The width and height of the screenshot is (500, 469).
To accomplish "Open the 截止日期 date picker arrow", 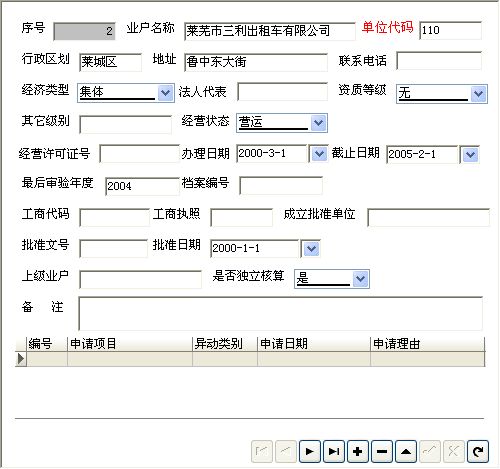I will point(470,154).
